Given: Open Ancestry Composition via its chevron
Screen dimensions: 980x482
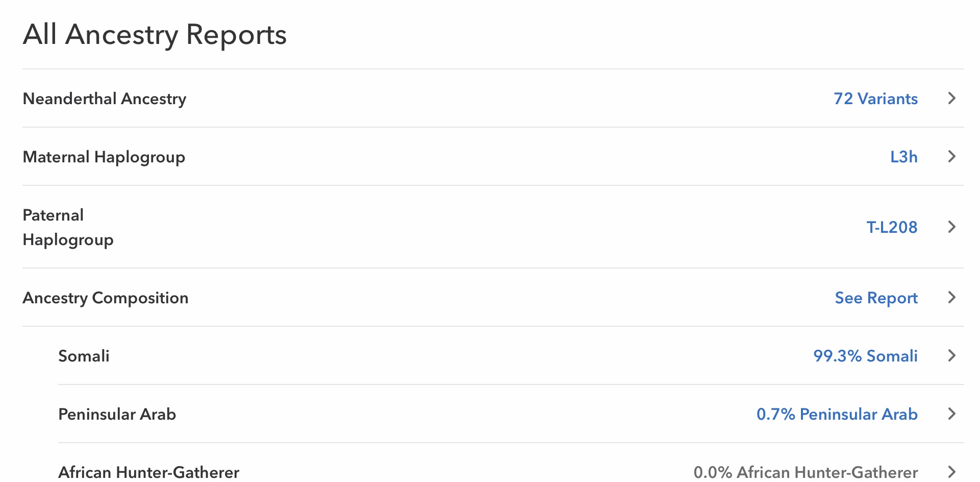Looking at the screenshot, I should pos(951,297).
